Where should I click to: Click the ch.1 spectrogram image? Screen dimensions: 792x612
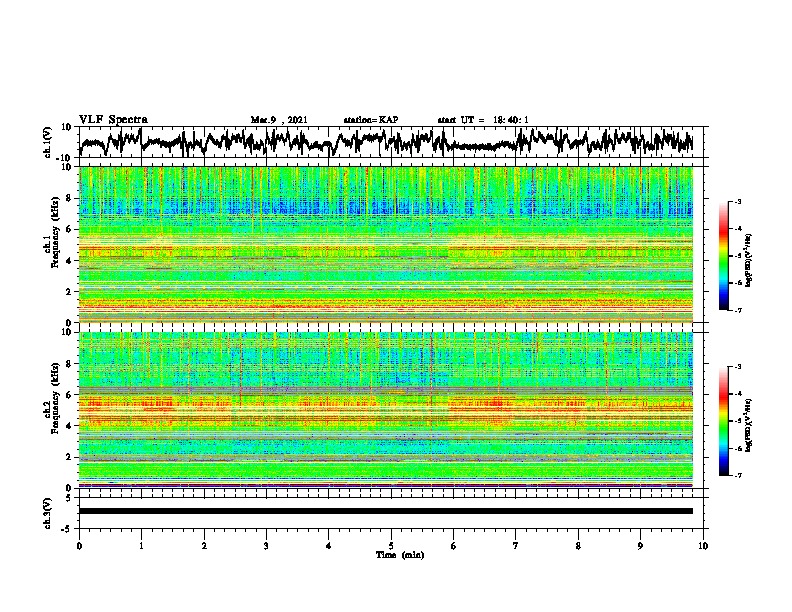385,244
